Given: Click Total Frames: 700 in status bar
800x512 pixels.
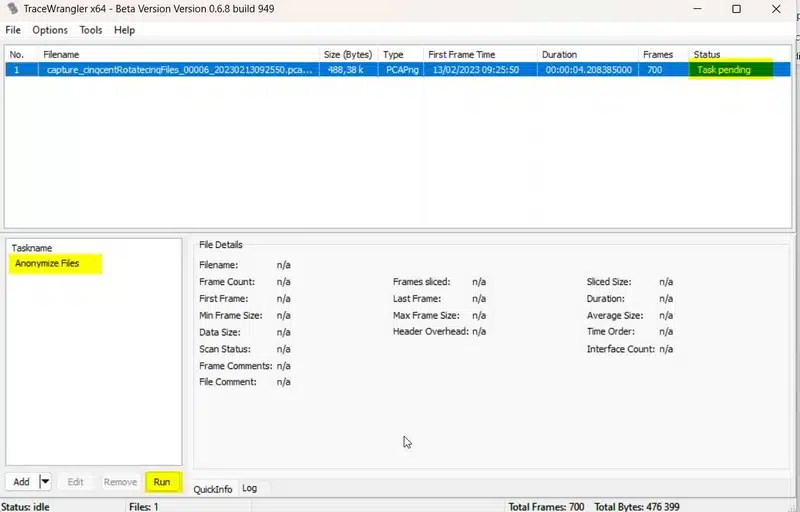Looking at the screenshot, I should click(546, 507).
